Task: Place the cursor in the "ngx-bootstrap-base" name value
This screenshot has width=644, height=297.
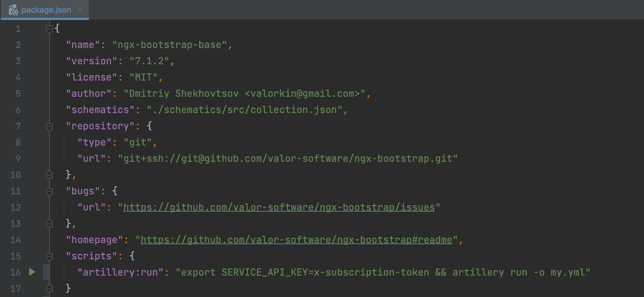Action: tap(169, 45)
